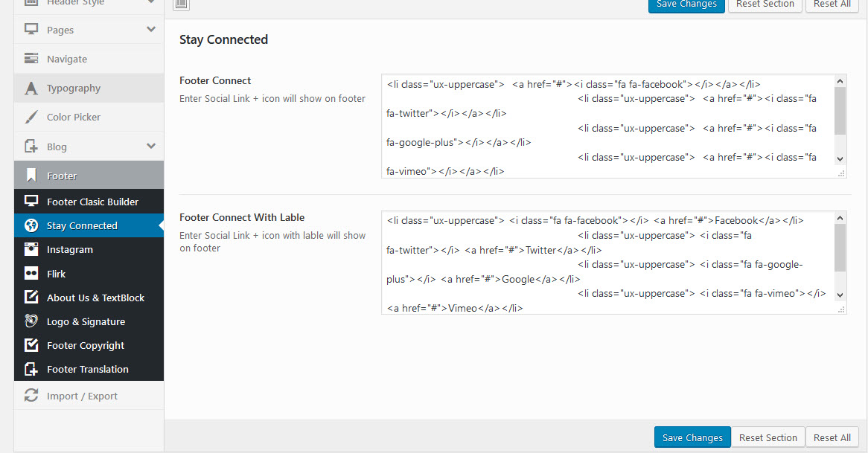Expand the Header Style chevron
The height and width of the screenshot is (453, 868).
click(x=151, y=3)
